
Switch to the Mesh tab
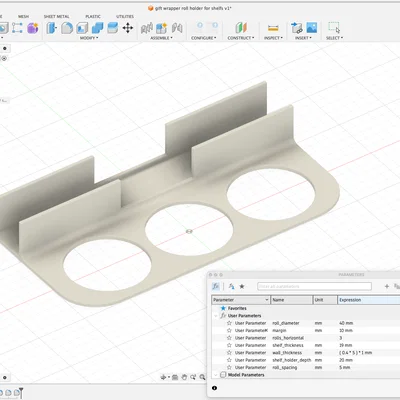[23, 16]
